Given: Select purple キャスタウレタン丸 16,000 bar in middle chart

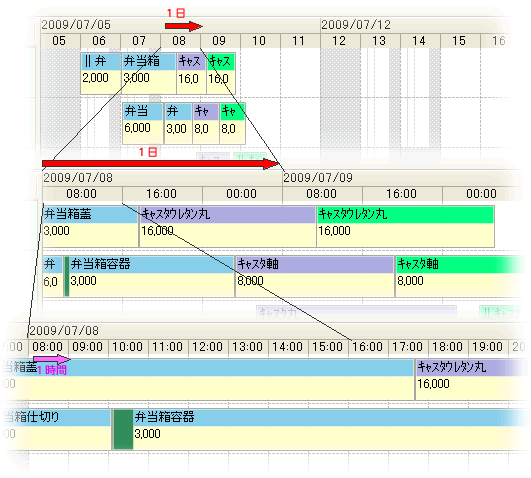Looking at the screenshot, I should 228,226.
